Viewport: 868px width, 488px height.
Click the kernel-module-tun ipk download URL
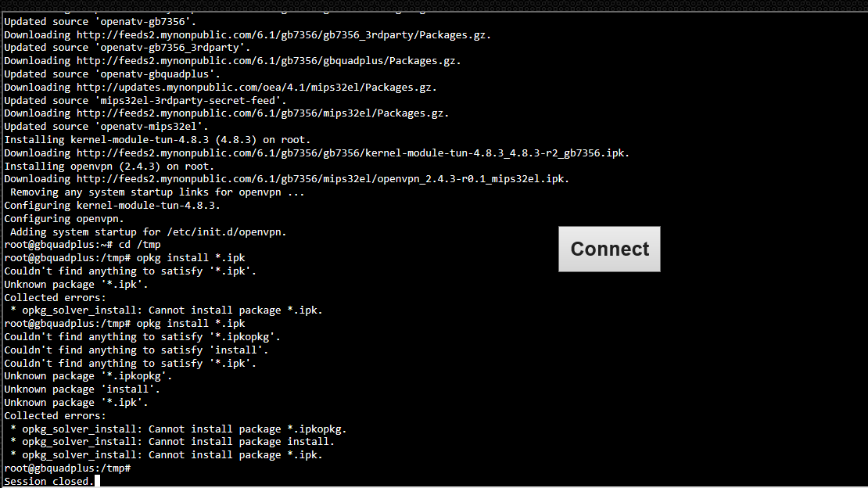(353, 152)
